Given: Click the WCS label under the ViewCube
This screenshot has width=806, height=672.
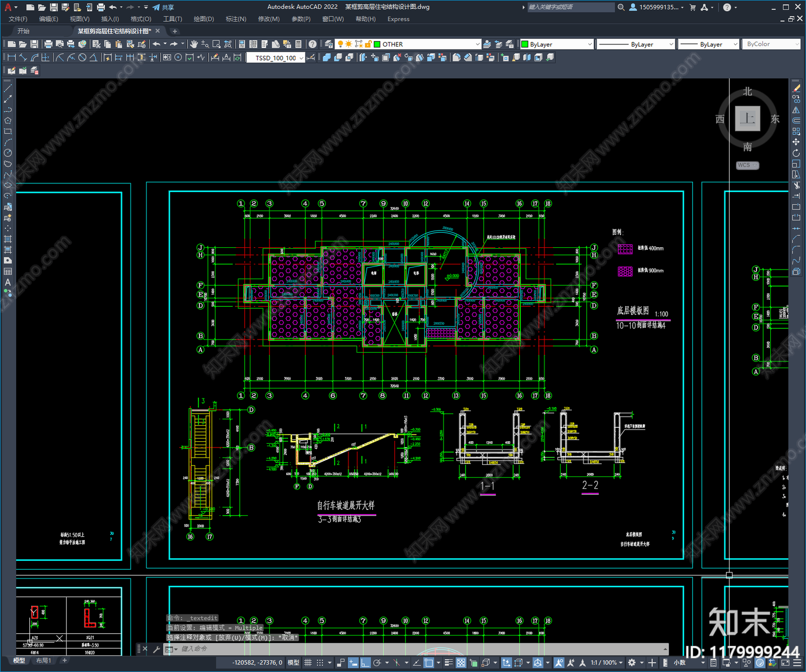Looking at the screenshot, I should point(747,165).
